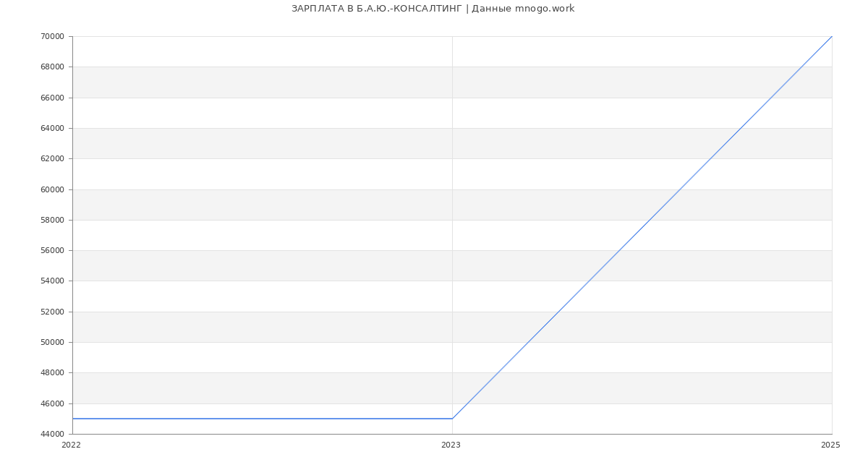The image size is (868, 470).
Task: Select the 68000 y-axis label
Action: click(x=52, y=67)
